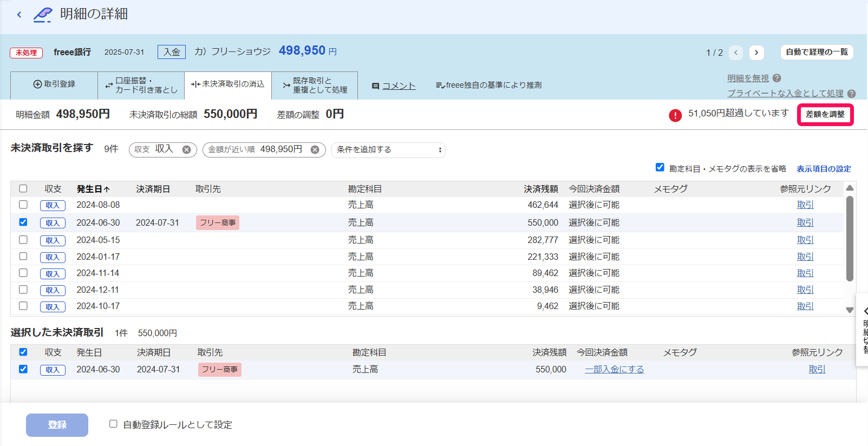Open 取引 link for 2024-01-17 row
The height and width of the screenshot is (446, 868).
[805, 257]
